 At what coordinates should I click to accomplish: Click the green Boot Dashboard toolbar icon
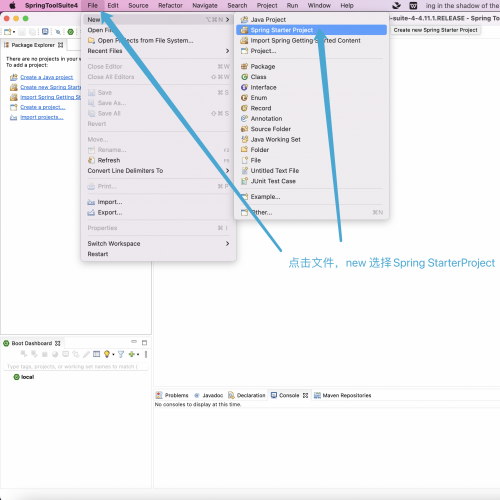click(x=70, y=32)
